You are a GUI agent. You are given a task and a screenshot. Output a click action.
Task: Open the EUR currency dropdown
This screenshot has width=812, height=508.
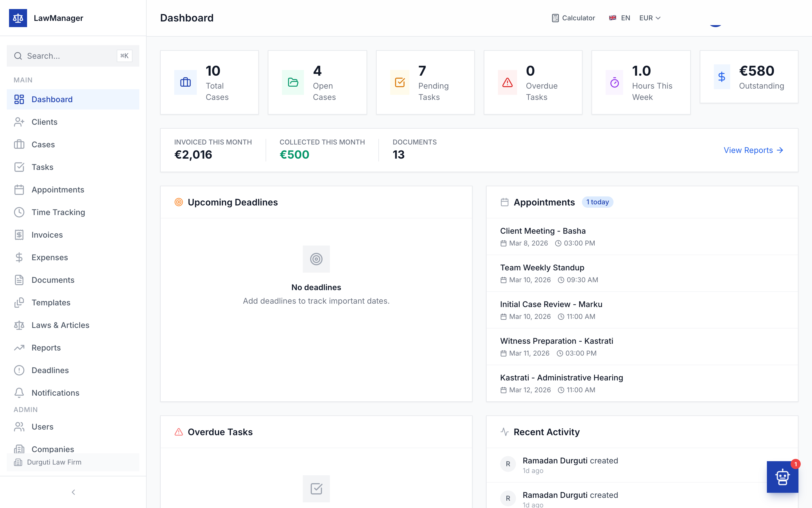tap(650, 18)
